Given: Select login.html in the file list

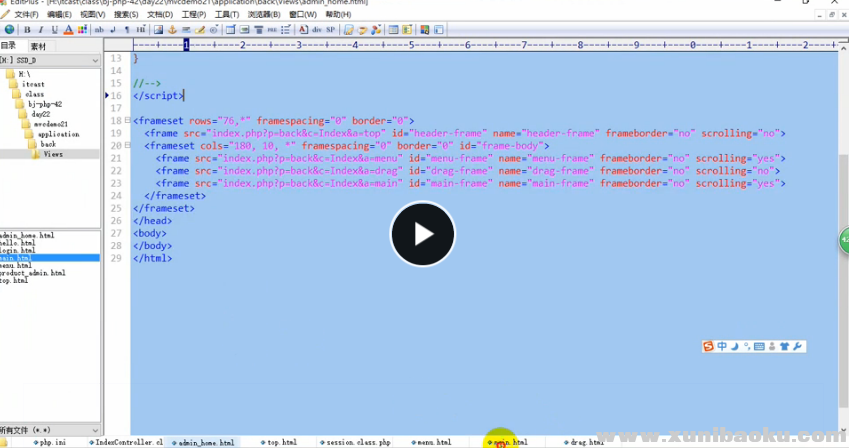Looking at the screenshot, I should pos(20,250).
